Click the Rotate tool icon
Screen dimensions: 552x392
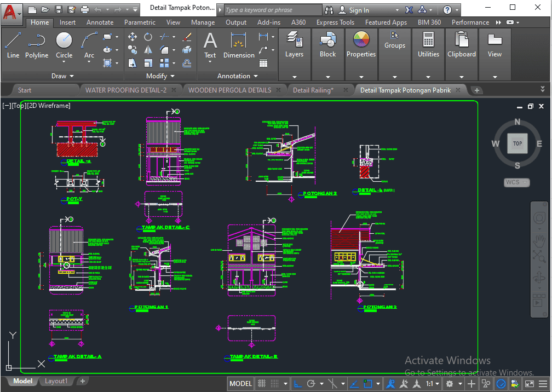tap(148, 37)
